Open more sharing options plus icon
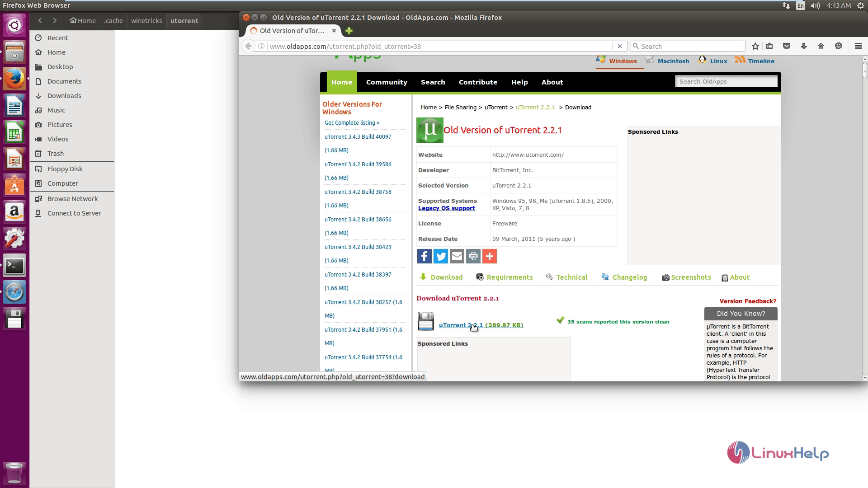The image size is (868, 488). pos(490,256)
